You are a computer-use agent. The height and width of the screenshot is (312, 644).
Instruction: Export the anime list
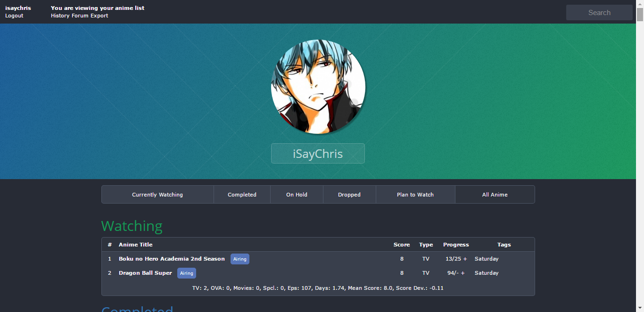(x=99, y=16)
